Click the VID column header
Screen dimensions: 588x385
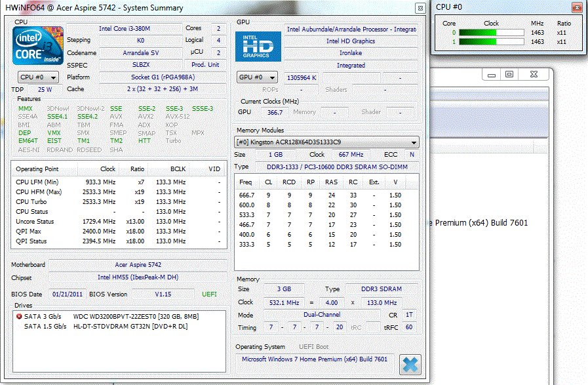[207, 169]
